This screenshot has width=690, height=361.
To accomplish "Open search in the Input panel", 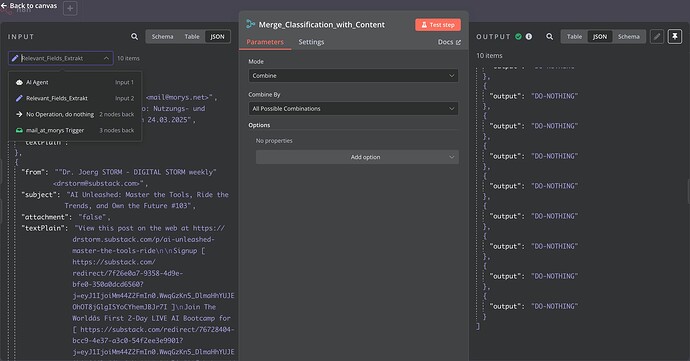I will point(134,37).
